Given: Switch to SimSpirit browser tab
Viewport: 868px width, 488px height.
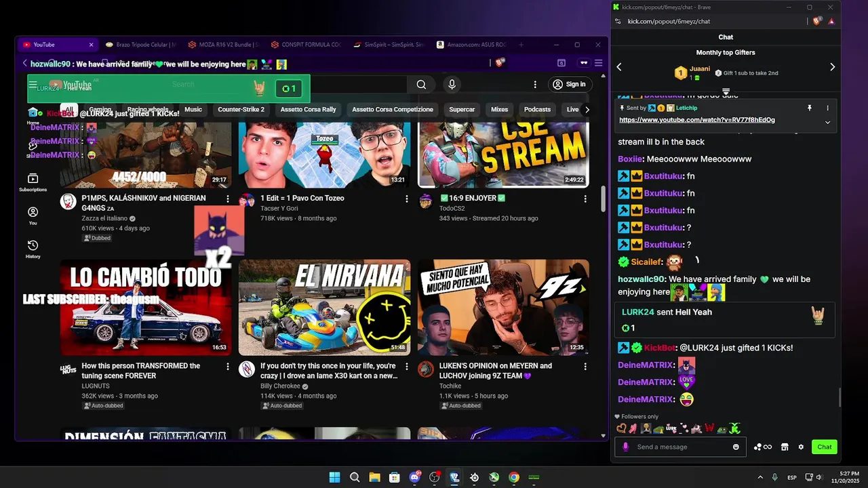Looking at the screenshot, I should click(x=389, y=45).
